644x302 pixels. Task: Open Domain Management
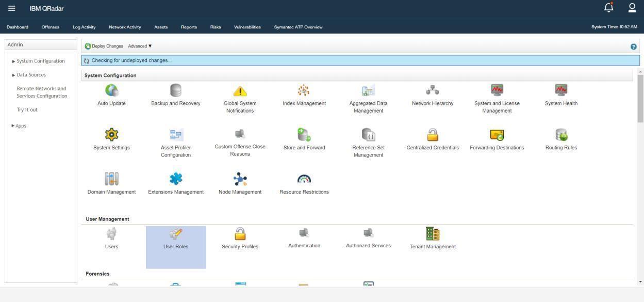[111, 184]
